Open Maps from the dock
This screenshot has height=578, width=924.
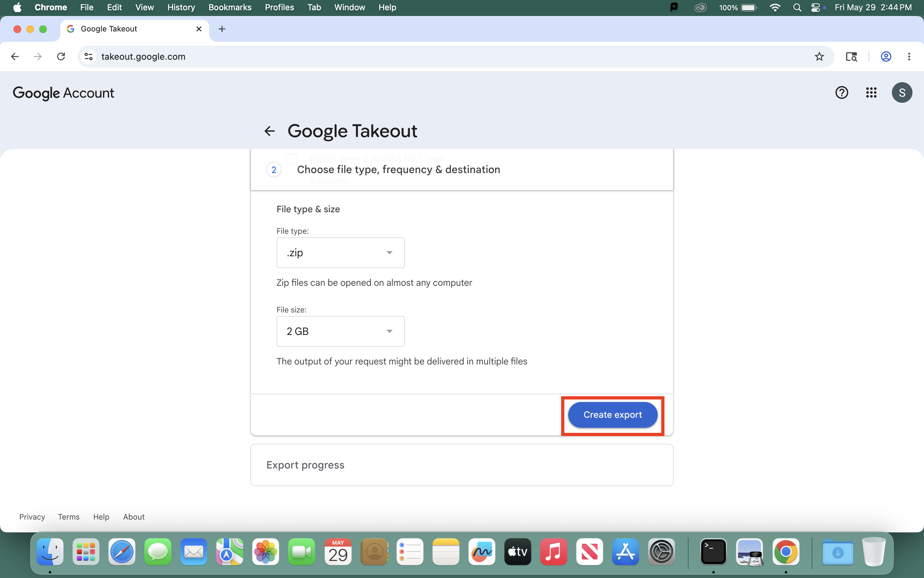[x=229, y=552]
